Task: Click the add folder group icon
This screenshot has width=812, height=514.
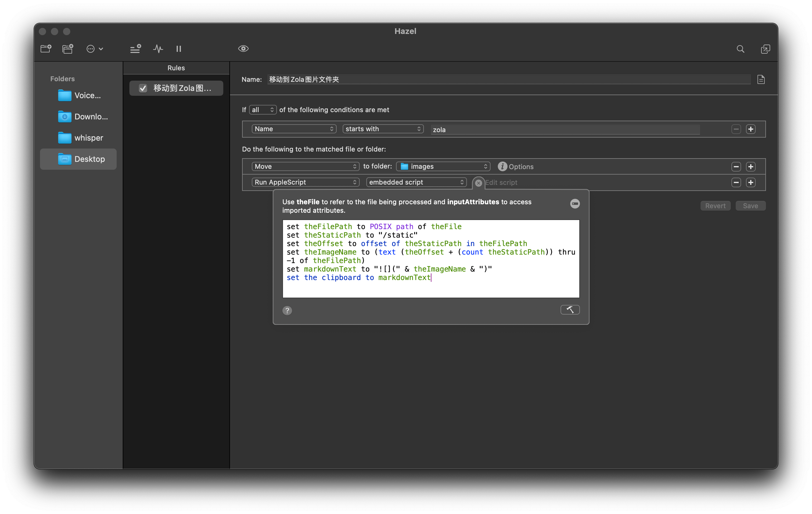Action: (x=68, y=49)
